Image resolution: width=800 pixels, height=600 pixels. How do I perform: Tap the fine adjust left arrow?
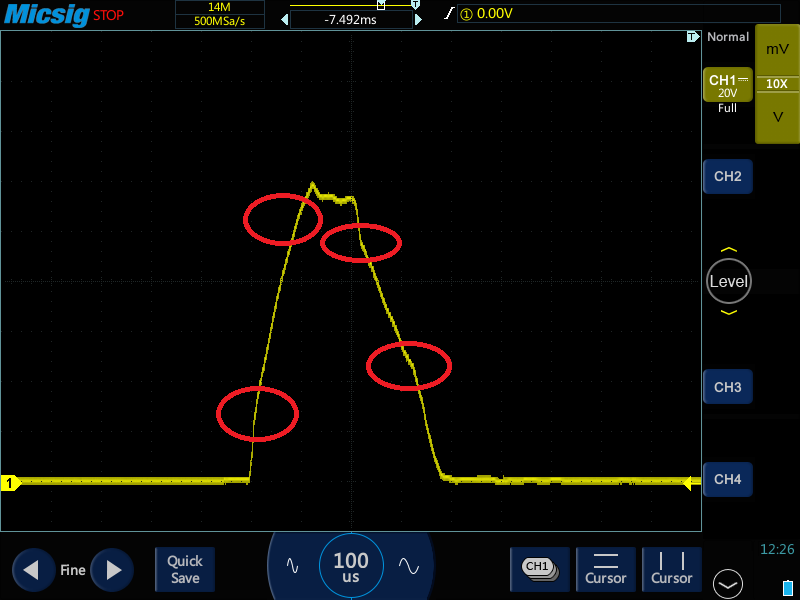[x=32, y=570]
